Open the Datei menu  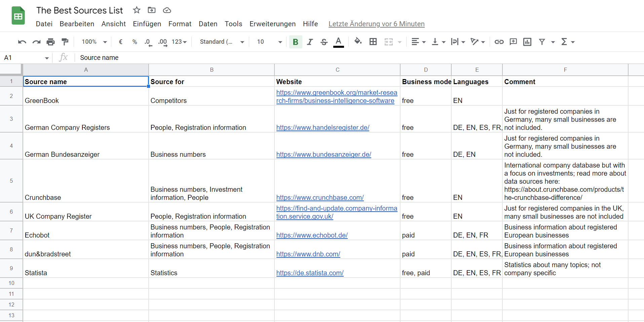(x=44, y=24)
